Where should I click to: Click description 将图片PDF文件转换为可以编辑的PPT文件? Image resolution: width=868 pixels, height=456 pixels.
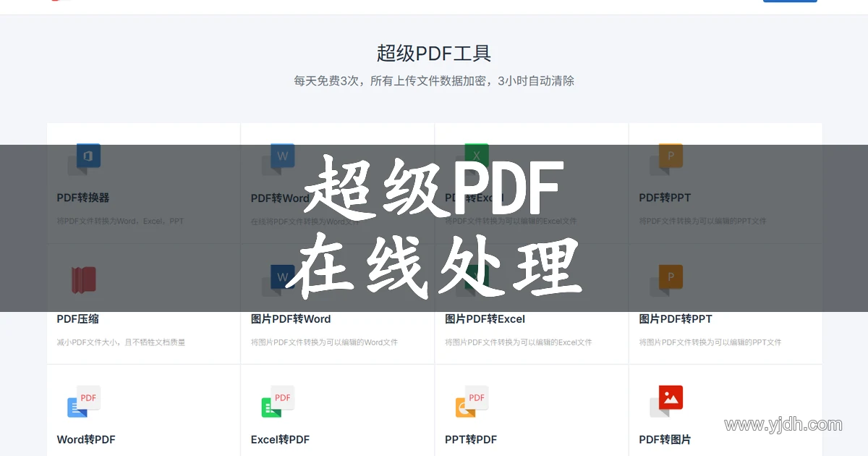click(710, 342)
